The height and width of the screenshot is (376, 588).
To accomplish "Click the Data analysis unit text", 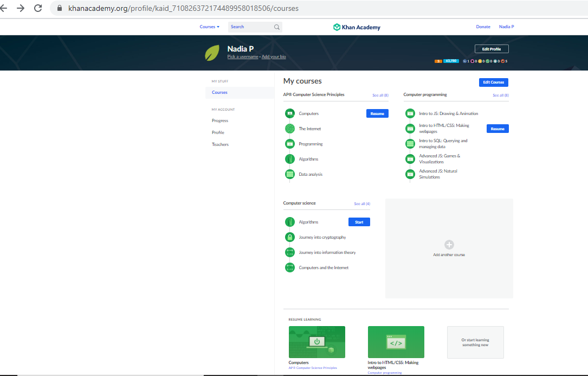I will (x=311, y=174).
